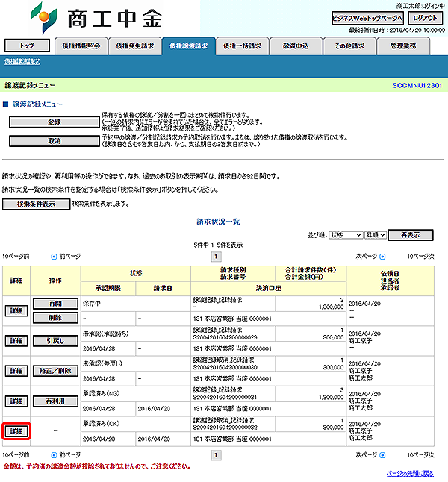Image resolution: width=448 pixels, height=482 pixels.
Task: Click the 商工中金 logo
Action: (96, 18)
